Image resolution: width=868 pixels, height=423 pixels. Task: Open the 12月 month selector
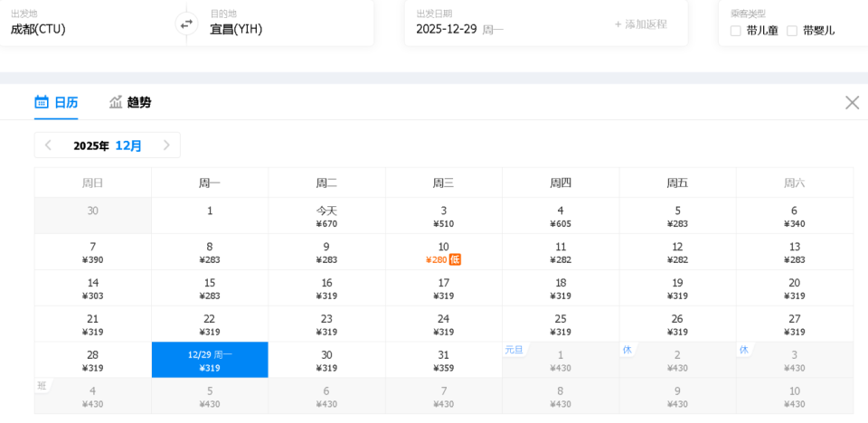[x=128, y=146]
